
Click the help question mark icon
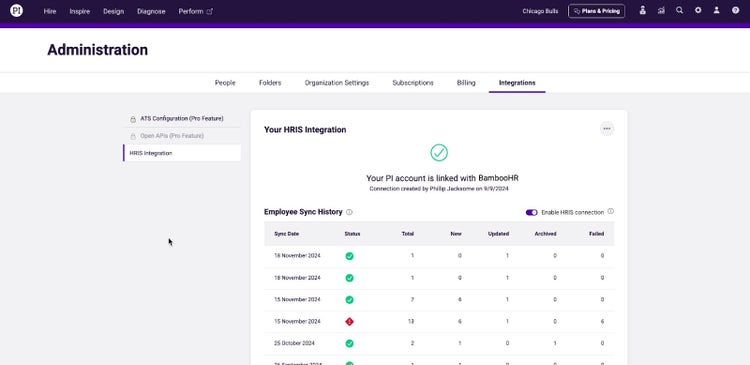click(735, 11)
